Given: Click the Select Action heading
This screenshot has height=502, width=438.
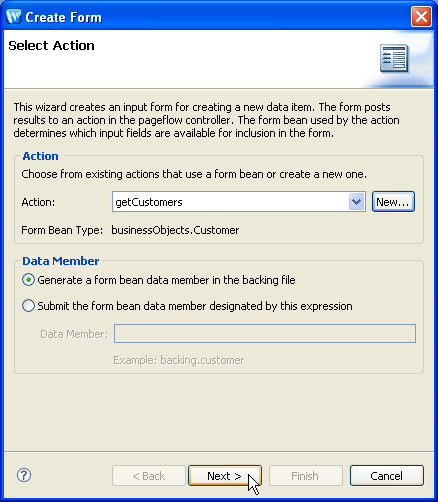Looking at the screenshot, I should 51,46.
